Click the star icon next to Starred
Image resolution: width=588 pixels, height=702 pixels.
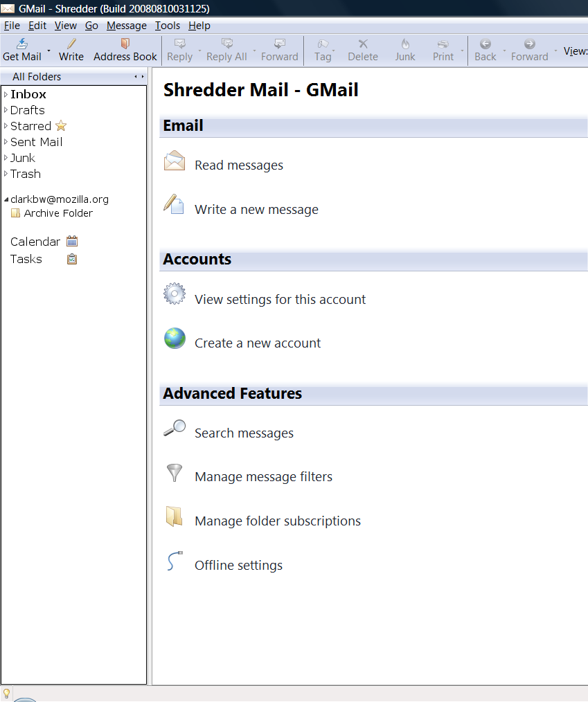pyautogui.click(x=61, y=126)
